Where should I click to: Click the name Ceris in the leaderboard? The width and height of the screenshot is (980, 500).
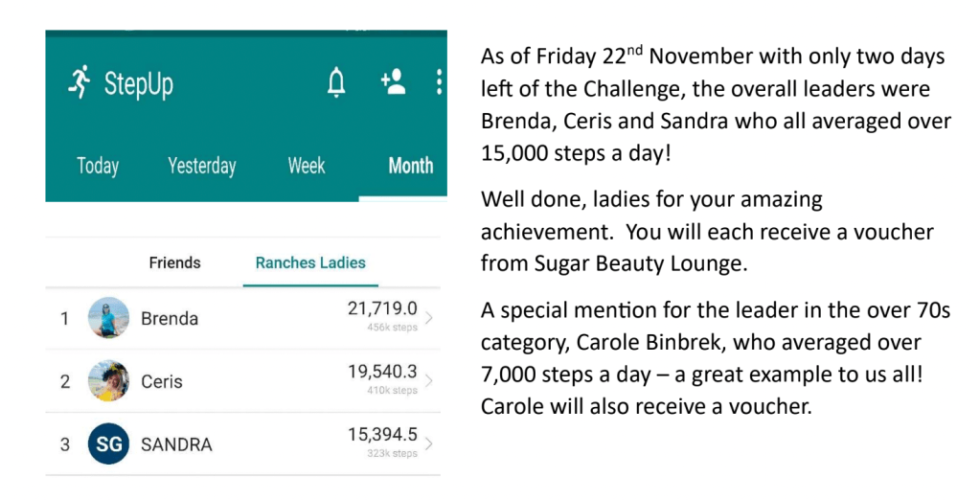point(162,381)
